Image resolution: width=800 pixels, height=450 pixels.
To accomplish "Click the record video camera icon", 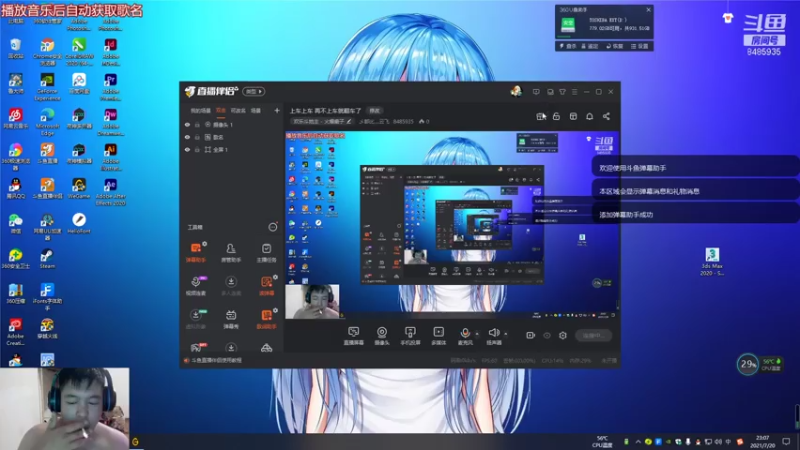I will 531,335.
